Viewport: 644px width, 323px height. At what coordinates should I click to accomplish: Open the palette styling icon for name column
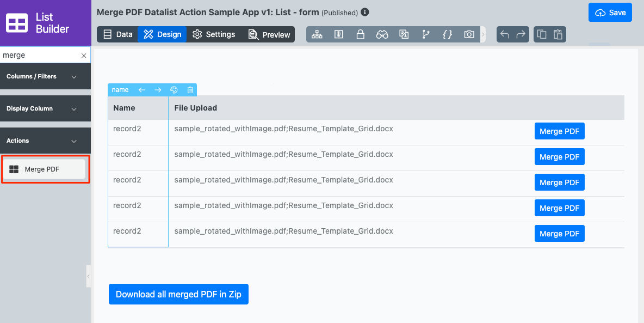[174, 90]
